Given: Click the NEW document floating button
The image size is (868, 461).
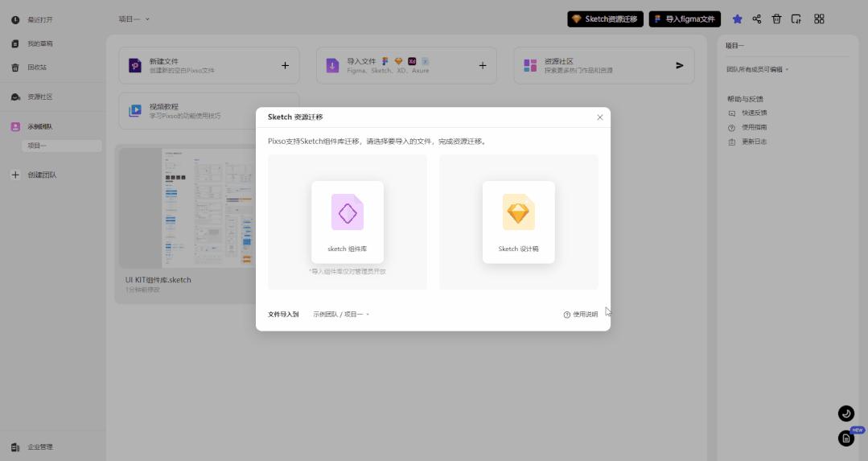Looking at the screenshot, I should click(845, 438).
